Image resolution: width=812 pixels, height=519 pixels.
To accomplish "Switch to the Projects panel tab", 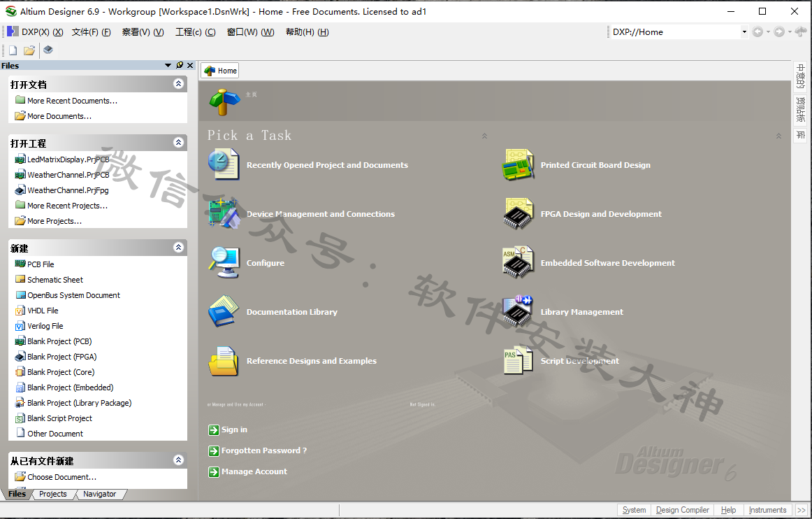I will [53, 494].
